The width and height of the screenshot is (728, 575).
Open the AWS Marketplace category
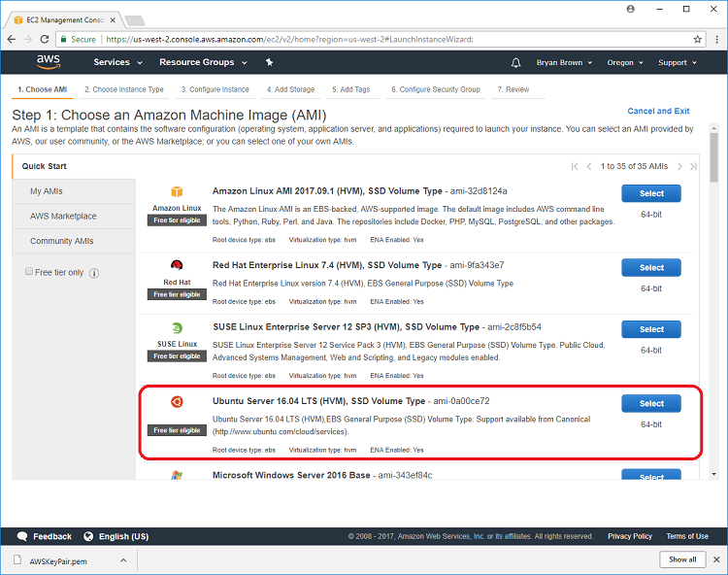74,216
